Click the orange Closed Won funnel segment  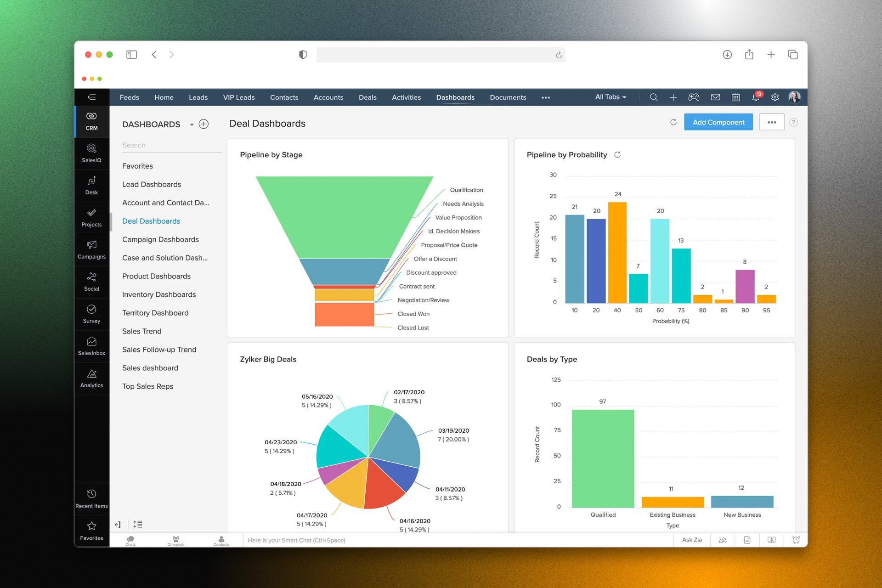coord(344,314)
